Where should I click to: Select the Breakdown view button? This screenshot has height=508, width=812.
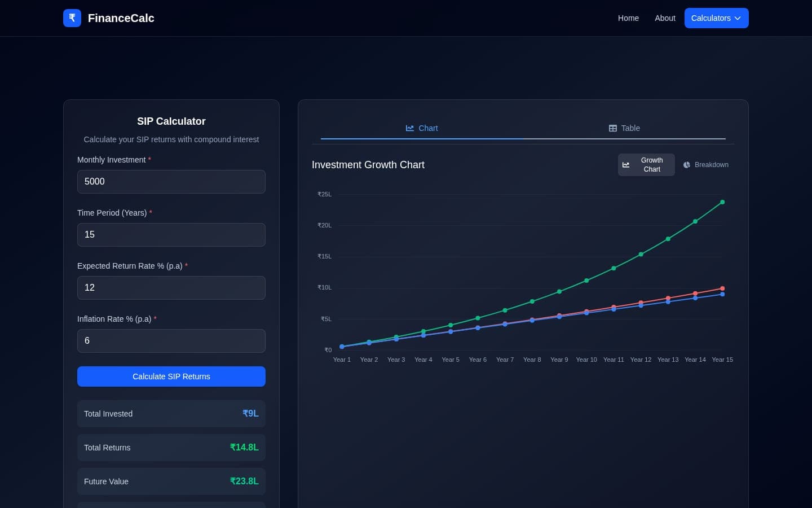706,165
